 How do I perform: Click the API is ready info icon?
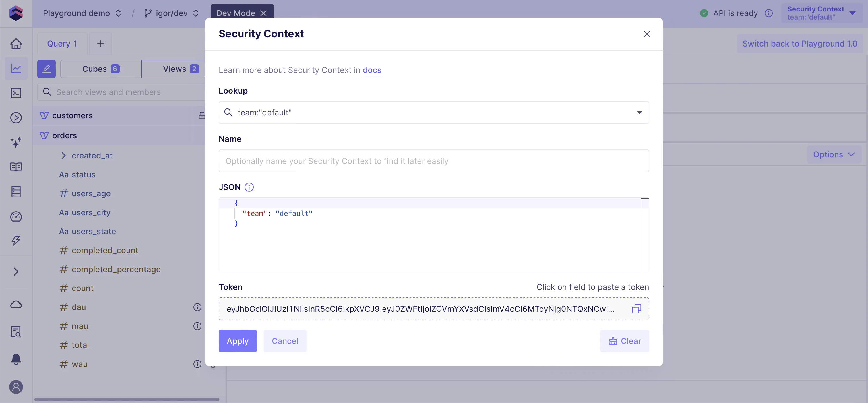769,13
